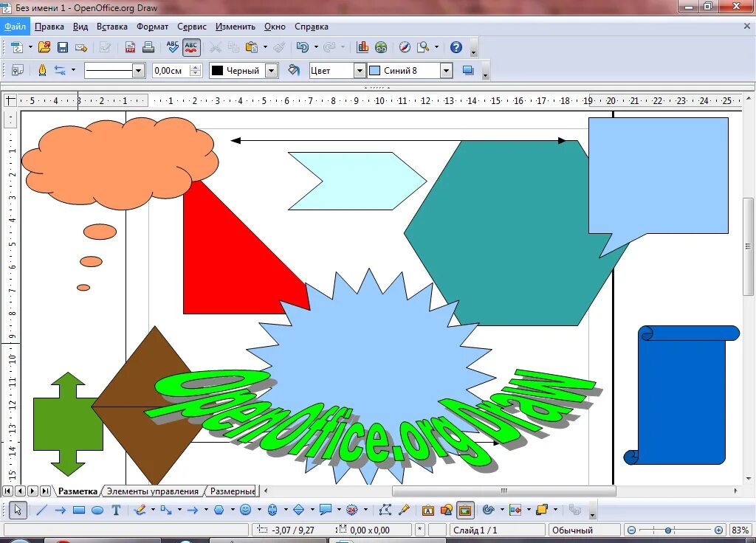Open the line style dropdown
The image size is (756, 543).
coord(138,70)
